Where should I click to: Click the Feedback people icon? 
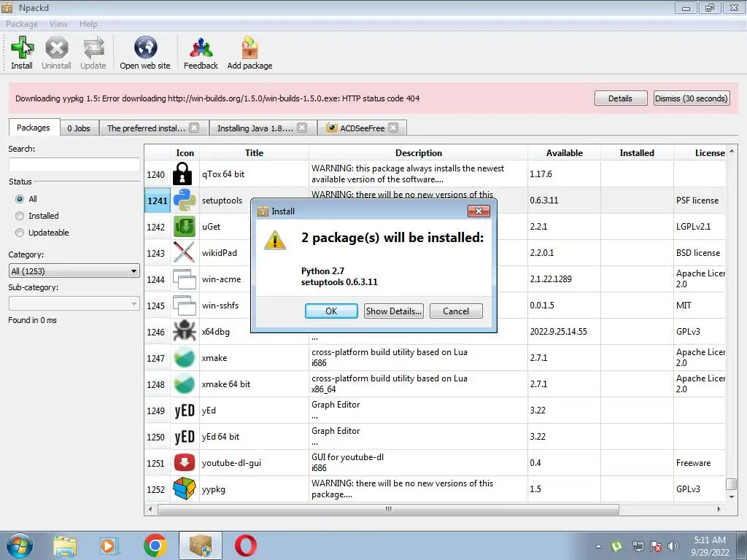point(201,47)
